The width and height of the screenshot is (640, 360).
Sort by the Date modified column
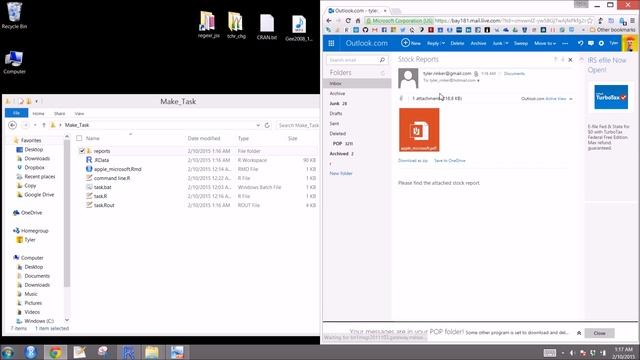(204, 138)
